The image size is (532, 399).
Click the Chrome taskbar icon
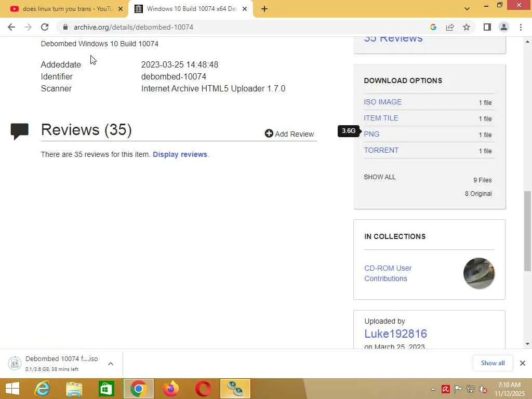[x=138, y=389]
